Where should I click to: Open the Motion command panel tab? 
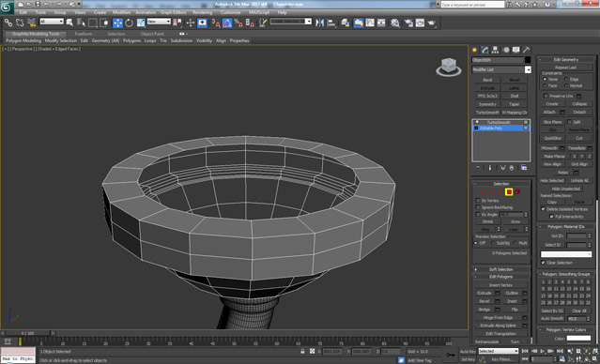(x=506, y=50)
